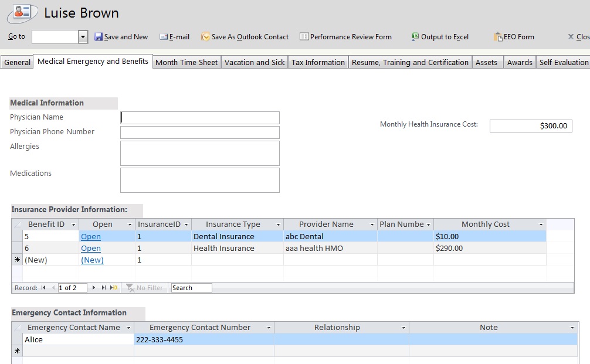Open benefit record 5 link
This screenshot has width=590, height=364.
tap(91, 237)
